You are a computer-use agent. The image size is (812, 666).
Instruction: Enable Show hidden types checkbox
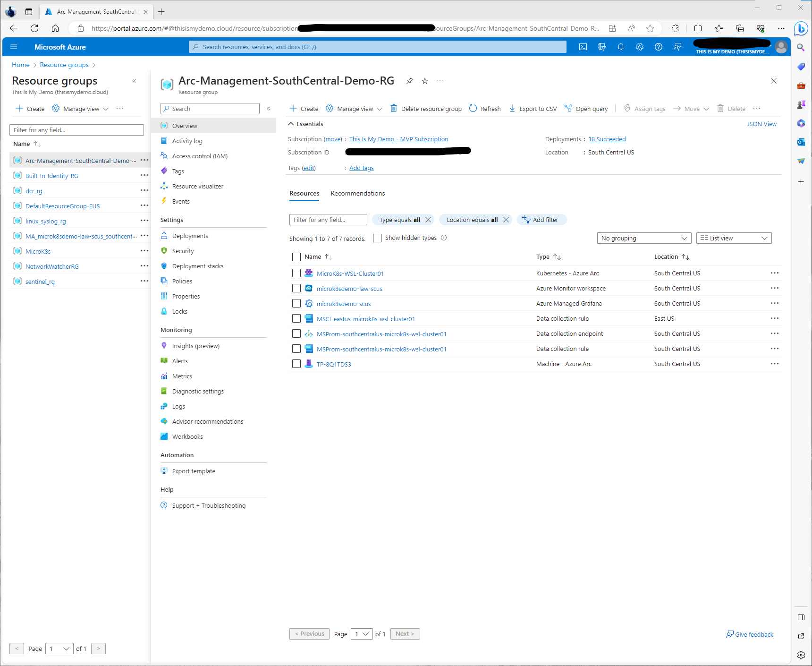tap(377, 238)
